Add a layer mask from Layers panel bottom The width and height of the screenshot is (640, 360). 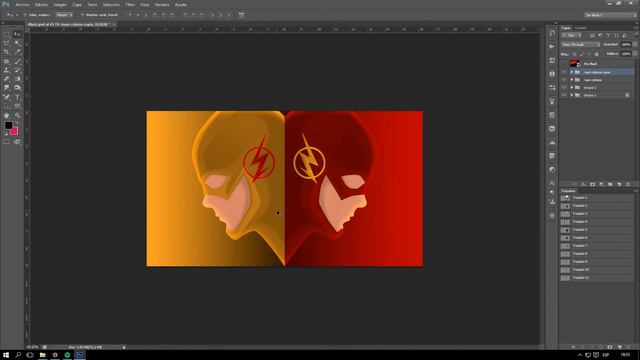[x=592, y=184]
